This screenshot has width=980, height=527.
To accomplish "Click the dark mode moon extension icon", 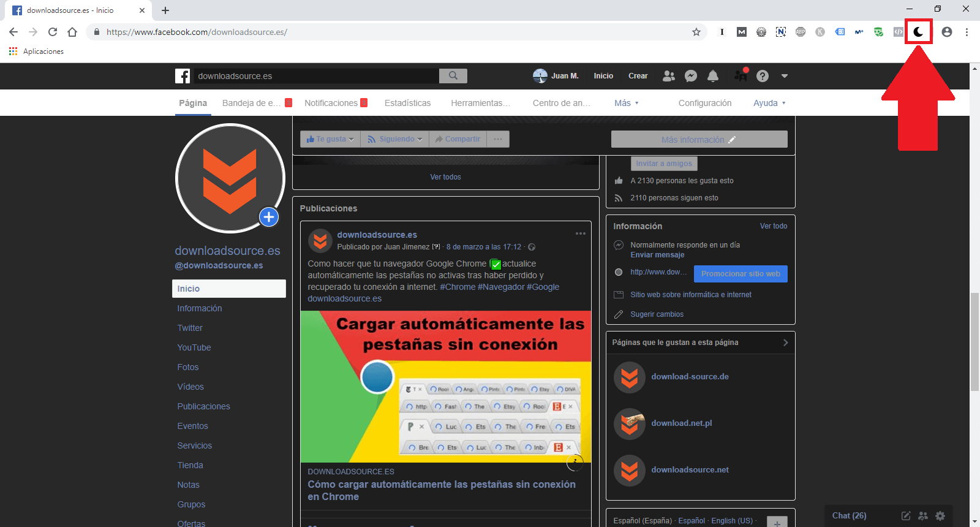I will click(918, 32).
